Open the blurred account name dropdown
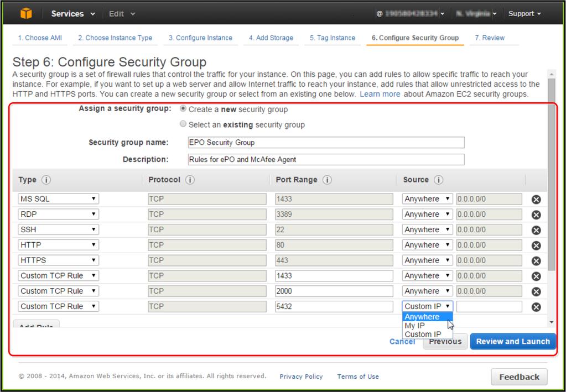 411,14
